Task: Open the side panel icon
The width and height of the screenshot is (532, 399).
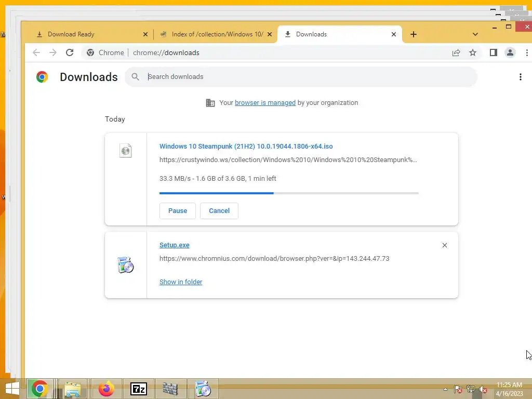Action: (x=494, y=52)
